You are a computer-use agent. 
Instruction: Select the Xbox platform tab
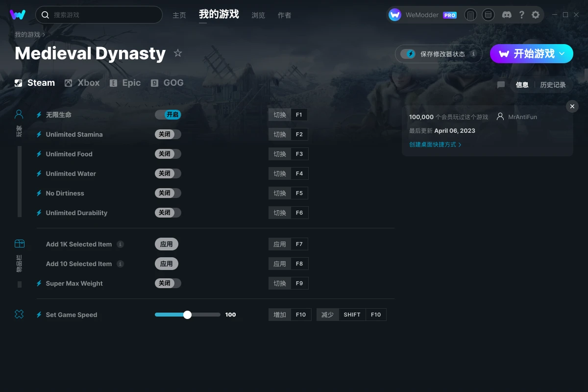click(x=82, y=83)
